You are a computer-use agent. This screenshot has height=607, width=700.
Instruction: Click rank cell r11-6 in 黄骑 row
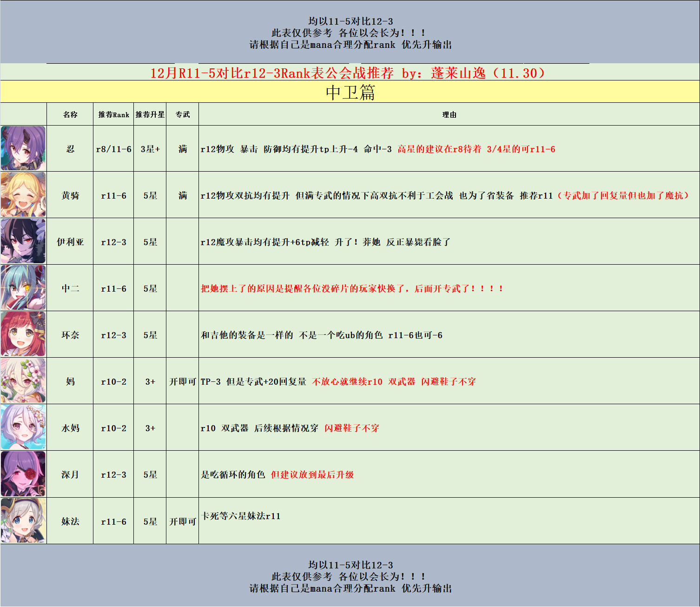point(113,195)
